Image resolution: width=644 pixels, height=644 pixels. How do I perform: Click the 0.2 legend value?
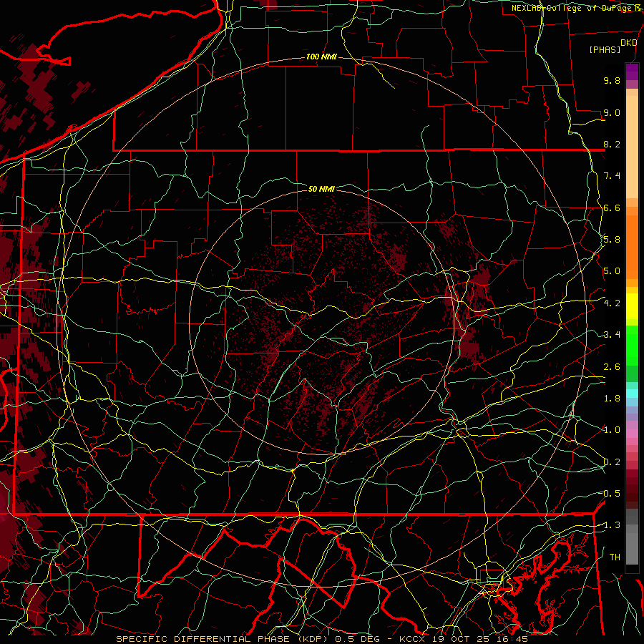click(x=612, y=462)
